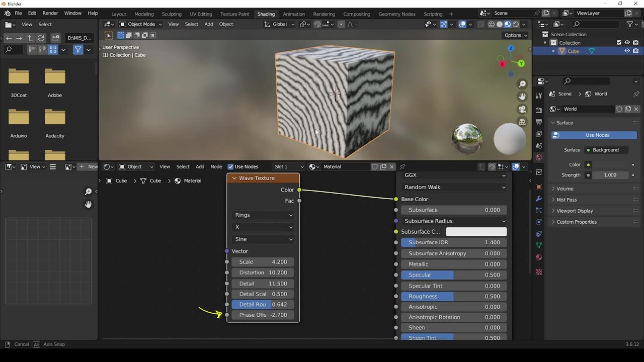Image resolution: width=644 pixels, height=362 pixels.
Task: Click the zoom magnifier in 3D viewport
Action: (x=522, y=84)
